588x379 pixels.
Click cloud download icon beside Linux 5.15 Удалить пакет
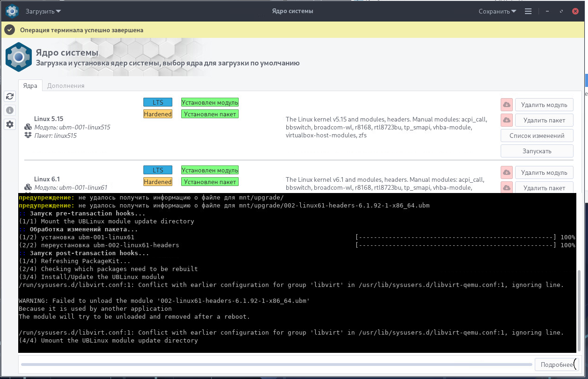click(x=506, y=120)
